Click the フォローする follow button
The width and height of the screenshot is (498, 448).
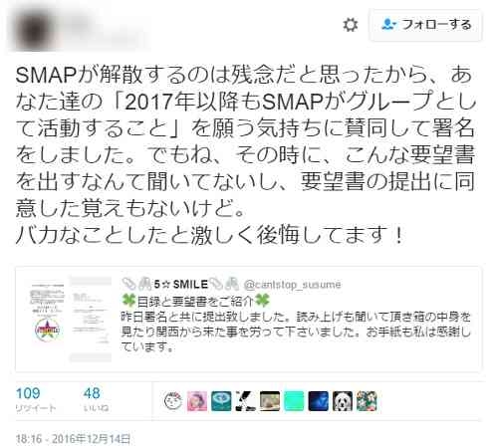(426, 25)
